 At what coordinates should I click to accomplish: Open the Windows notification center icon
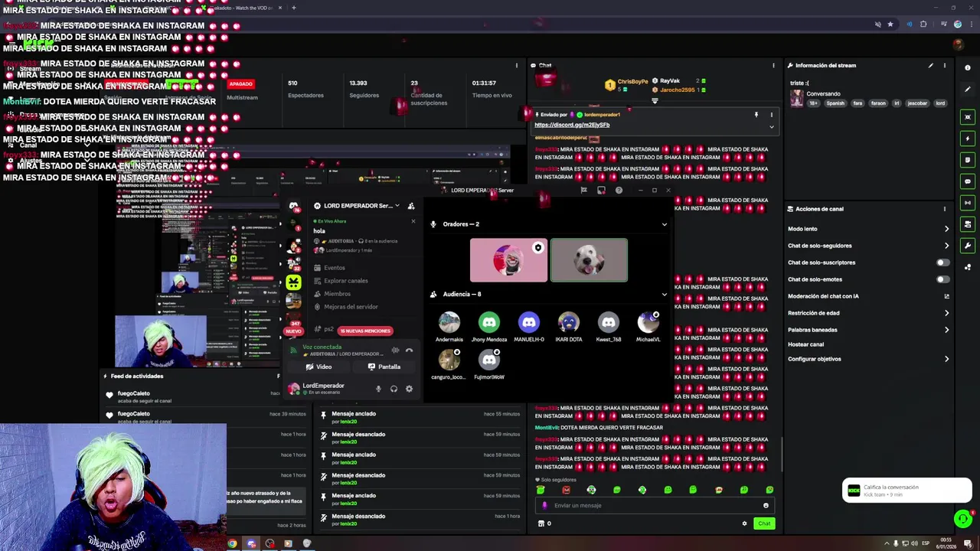point(968,544)
